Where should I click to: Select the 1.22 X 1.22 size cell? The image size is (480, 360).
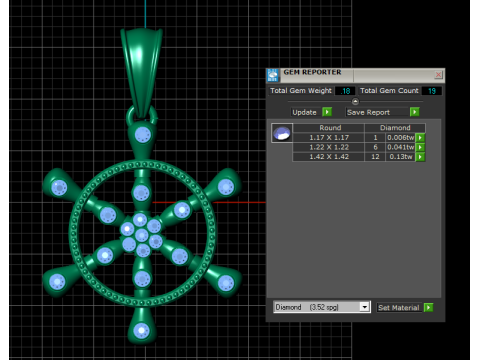point(329,147)
